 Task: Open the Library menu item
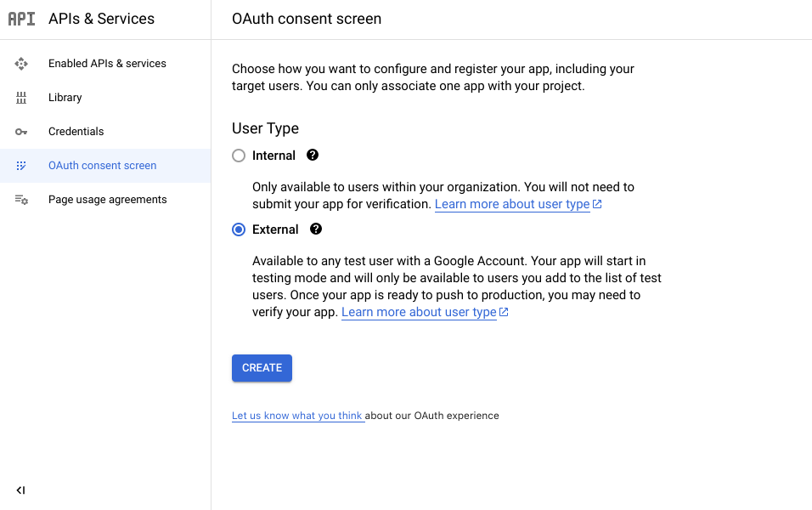[65, 98]
